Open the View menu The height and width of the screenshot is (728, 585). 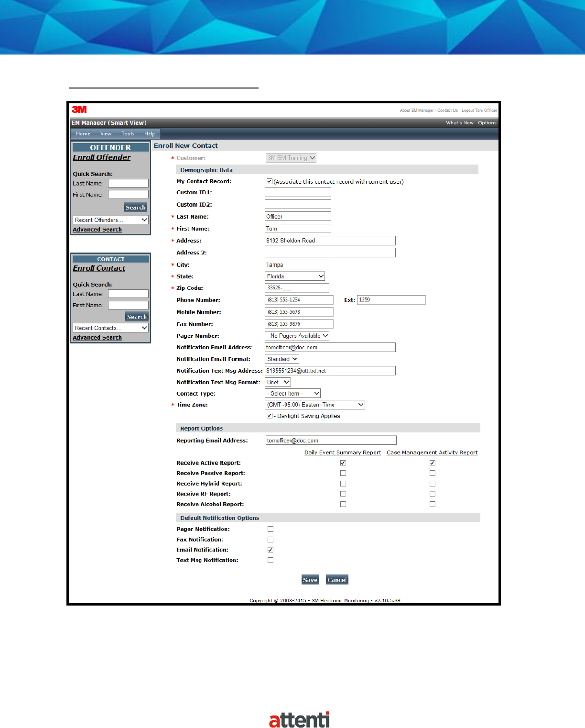(x=106, y=134)
